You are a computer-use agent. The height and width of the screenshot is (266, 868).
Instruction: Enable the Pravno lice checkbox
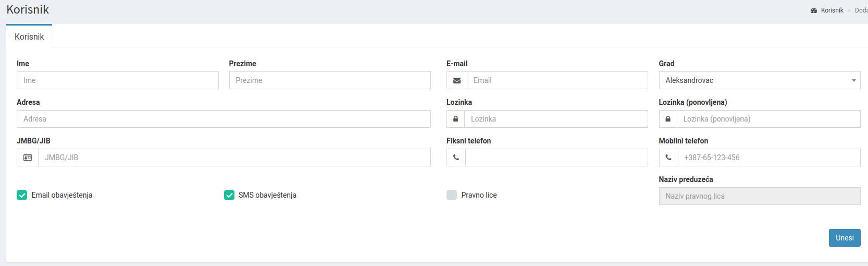point(452,195)
